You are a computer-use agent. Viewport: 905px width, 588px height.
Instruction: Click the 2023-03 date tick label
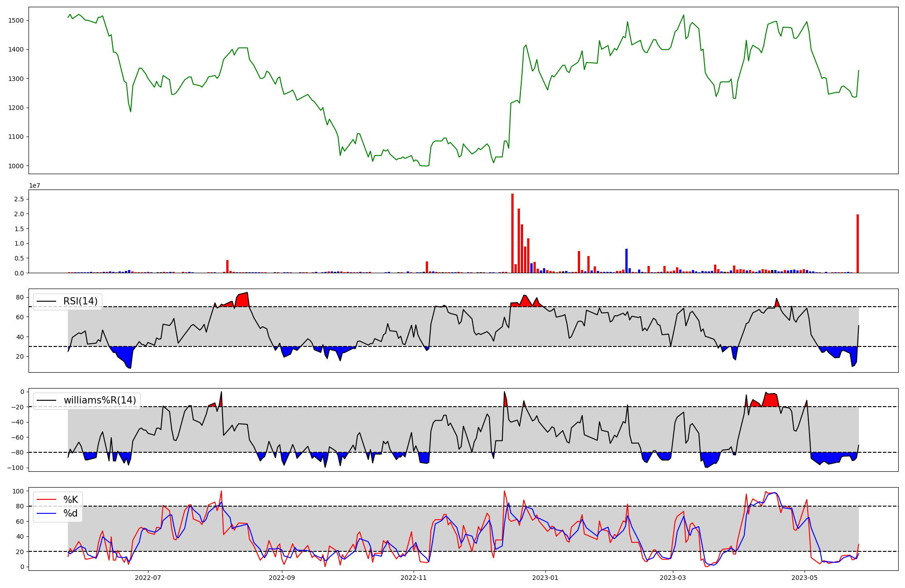[673, 578]
